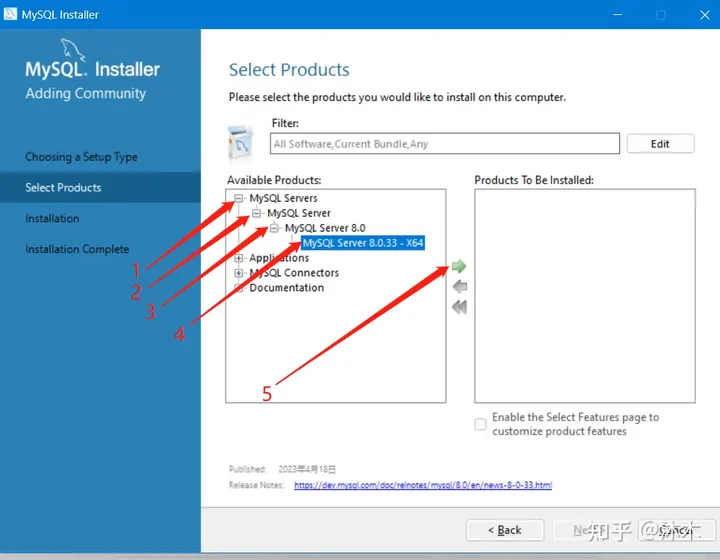Minimize the MySQL Installer window
The width and height of the screenshot is (720, 560).
click(618, 15)
